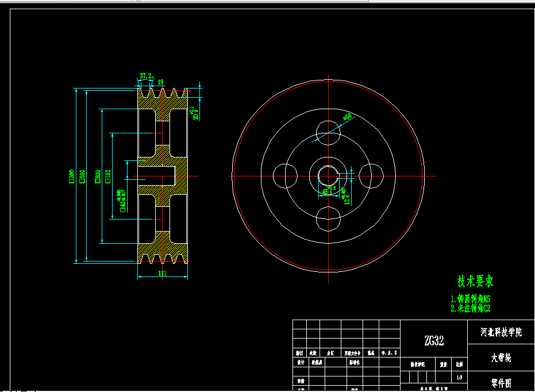The image size is (535, 392).
Task: Select technical note line 2 about C2
Action: (470, 308)
